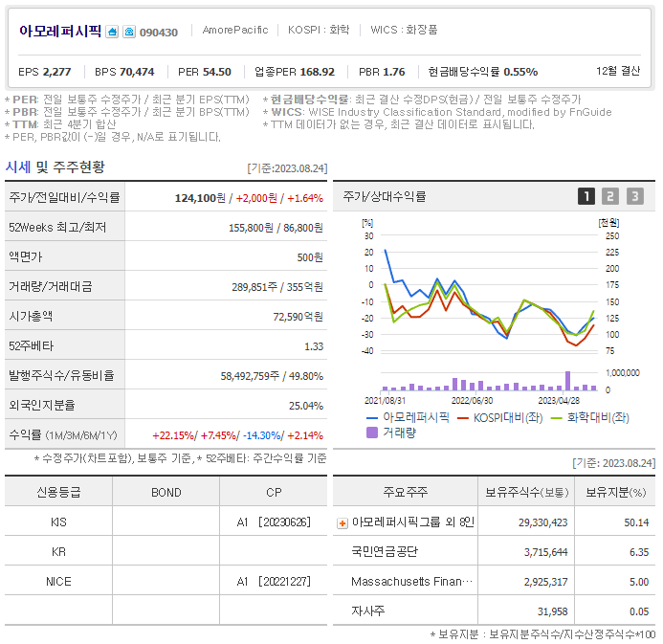Select the 50.14 ownership percentage
The height and width of the screenshot is (644, 663).
(636, 522)
